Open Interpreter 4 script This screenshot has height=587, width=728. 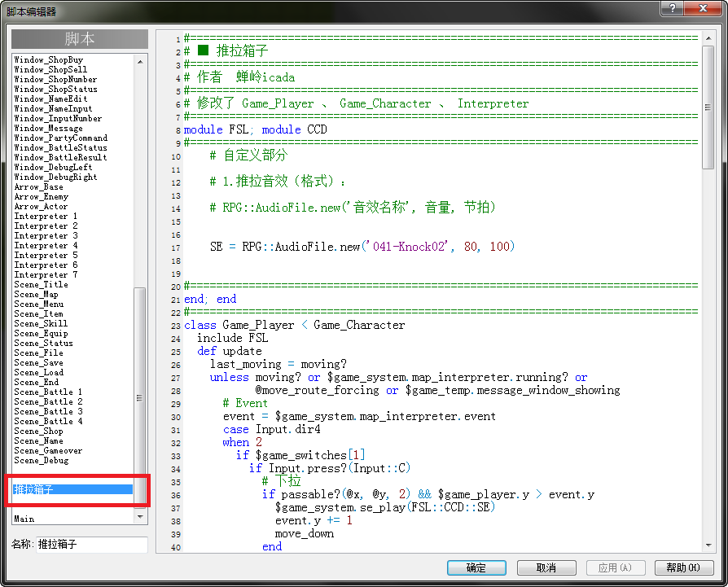click(46, 246)
